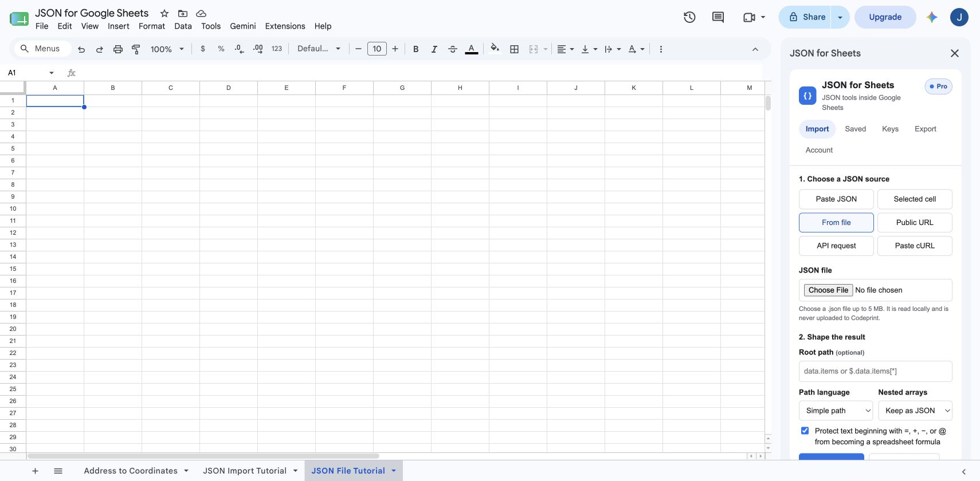Open vertical align dropdown
This screenshot has height=481, width=980.
[x=589, y=49]
